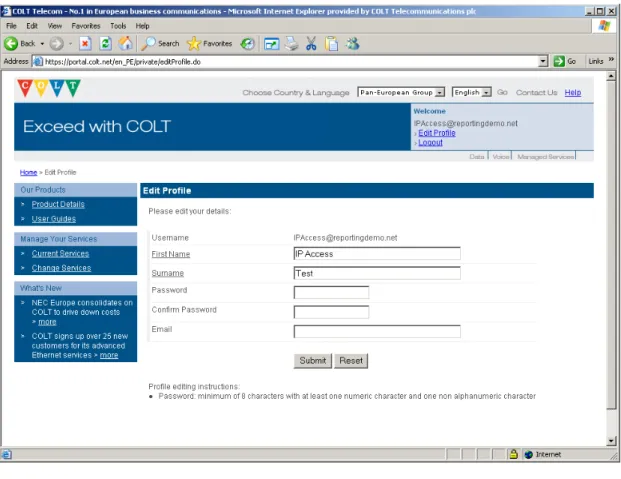Viewport: 621px width, 479px height.
Task: Click the lock security icon in status bar
Action: click(x=513, y=454)
